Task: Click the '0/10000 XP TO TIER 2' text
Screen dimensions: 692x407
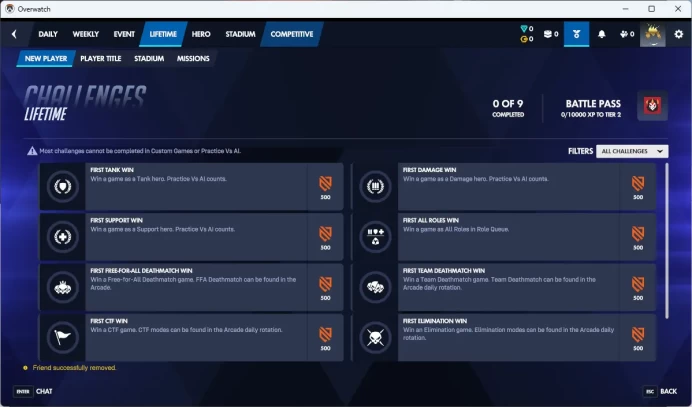Action: [590, 115]
